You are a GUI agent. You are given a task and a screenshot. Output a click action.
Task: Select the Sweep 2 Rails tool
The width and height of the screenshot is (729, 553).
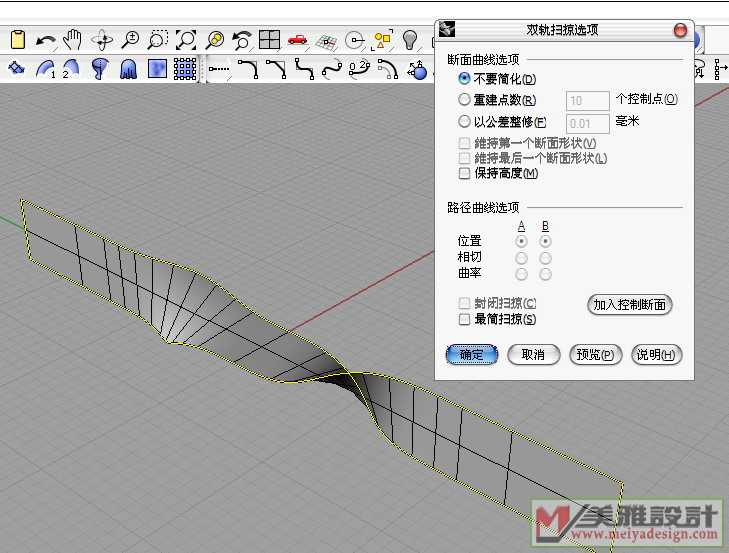71,69
